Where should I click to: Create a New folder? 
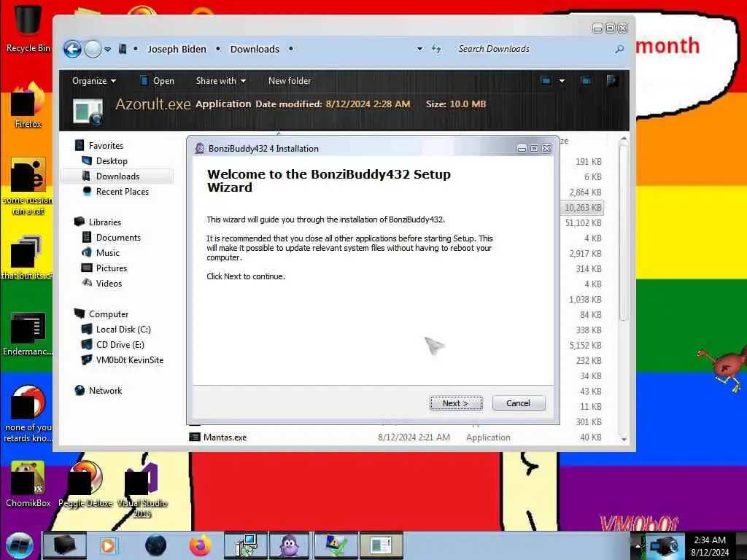[290, 81]
